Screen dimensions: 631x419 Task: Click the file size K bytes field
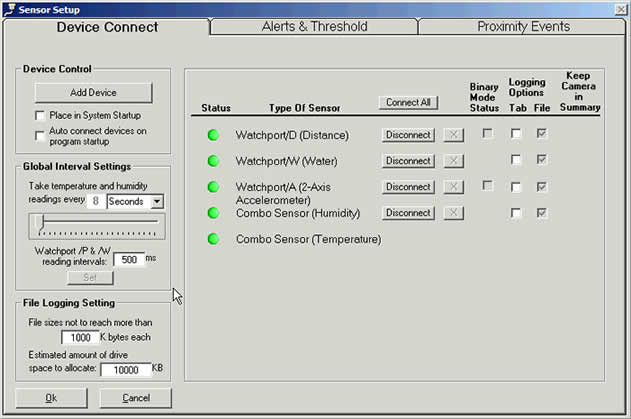coord(84,338)
